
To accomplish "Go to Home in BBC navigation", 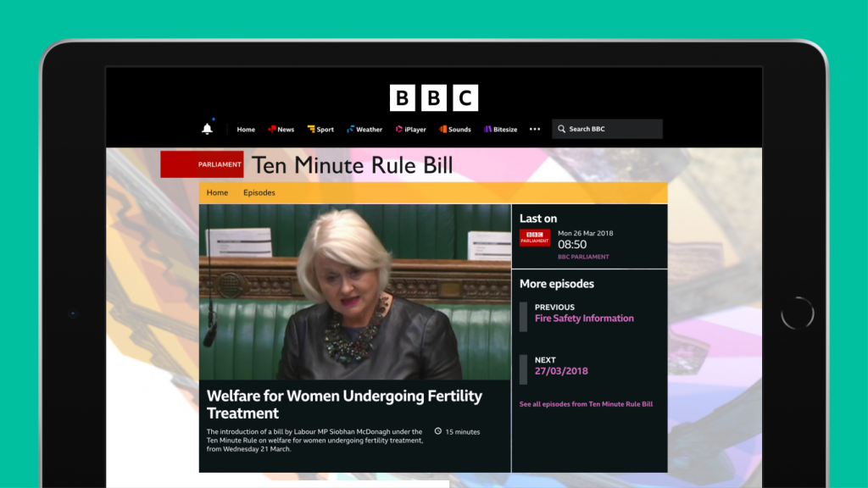I will (x=246, y=130).
